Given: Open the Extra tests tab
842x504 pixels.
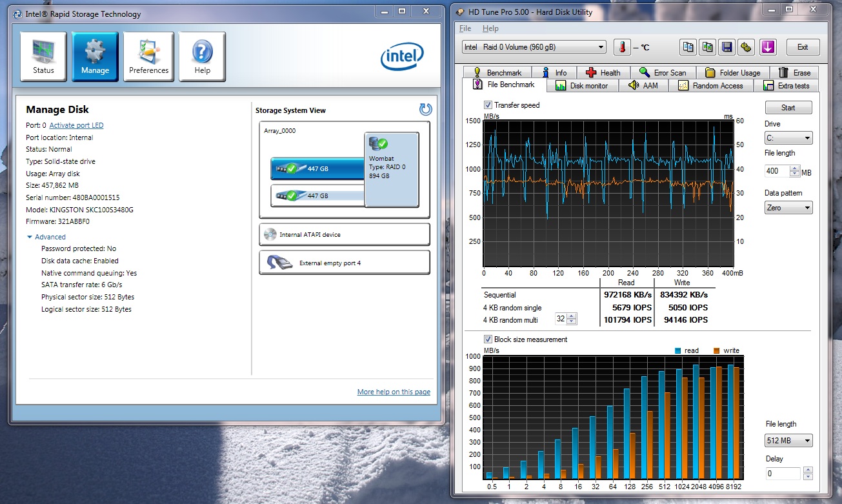Looking at the screenshot, I should (786, 86).
